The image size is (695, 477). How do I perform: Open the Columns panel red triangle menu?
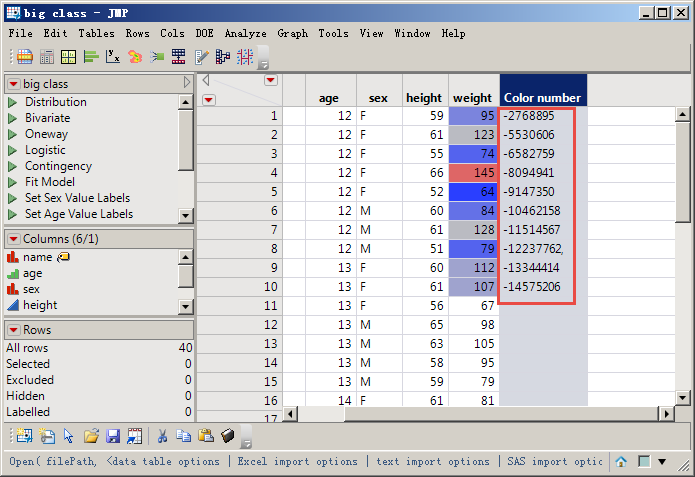pyautogui.click(x=13, y=239)
